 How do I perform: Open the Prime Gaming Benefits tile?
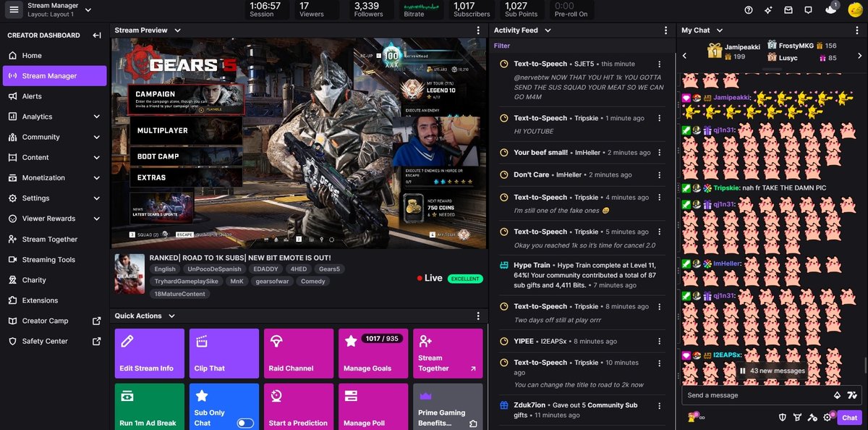pyautogui.click(x=448, y=407)
